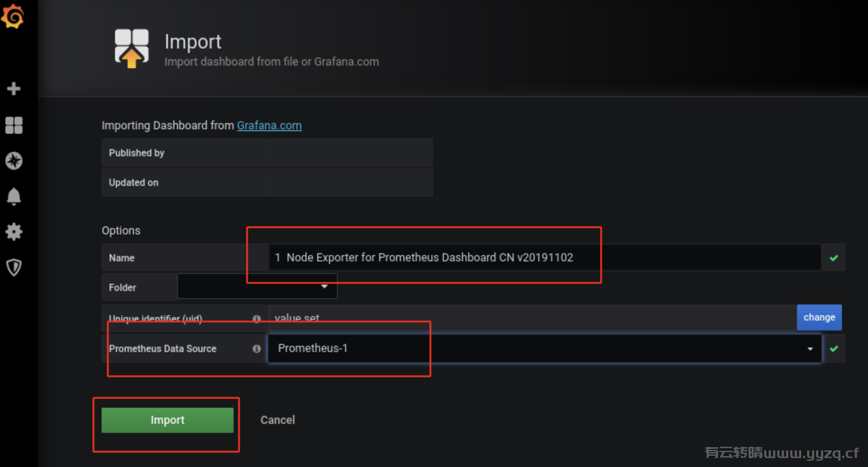
Task: Click the 'Name' option label
Action: [x=121, y=258]
